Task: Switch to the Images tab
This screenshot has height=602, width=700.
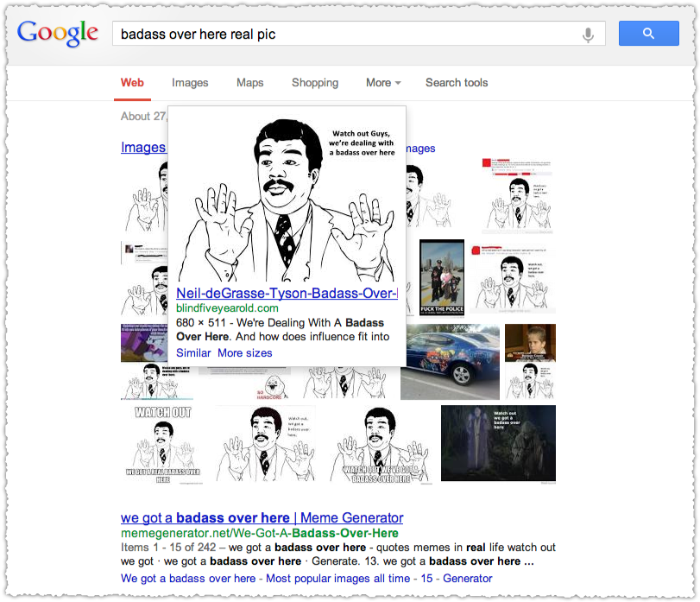Action: tap(190, 83)
